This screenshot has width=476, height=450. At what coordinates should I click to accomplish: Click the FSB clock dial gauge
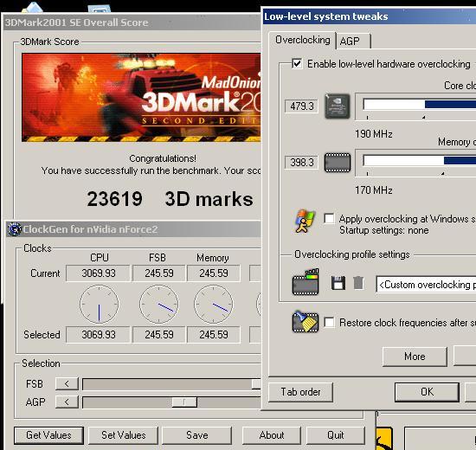(x=158, y=305)
